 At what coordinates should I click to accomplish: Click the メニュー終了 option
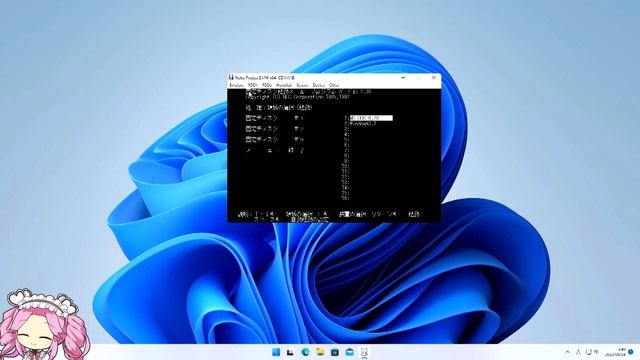(275, 150)
